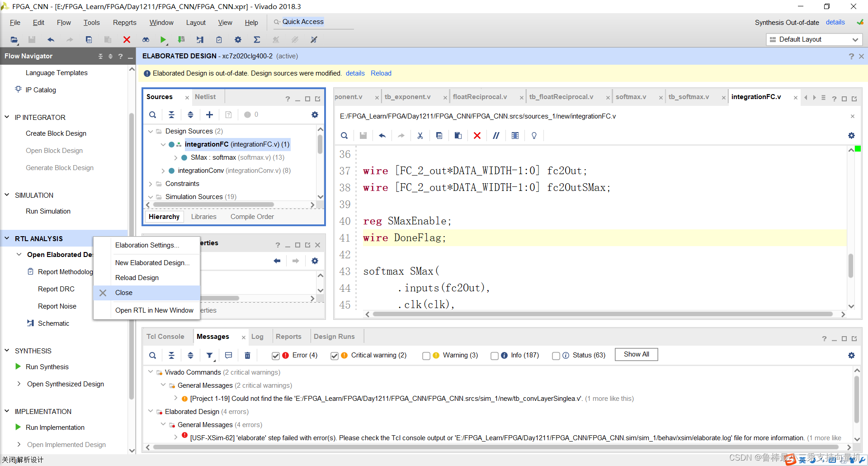Image resolution: width=868 pixels, height=466 pixels.
Task: Click the Run Synthesis green arrow toolbar icon
Action: pos(163,40)
